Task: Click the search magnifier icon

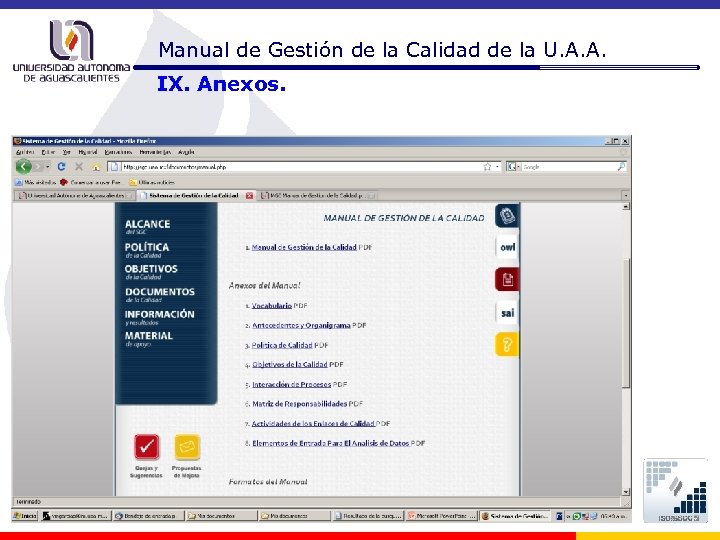Action: [621, 167]
